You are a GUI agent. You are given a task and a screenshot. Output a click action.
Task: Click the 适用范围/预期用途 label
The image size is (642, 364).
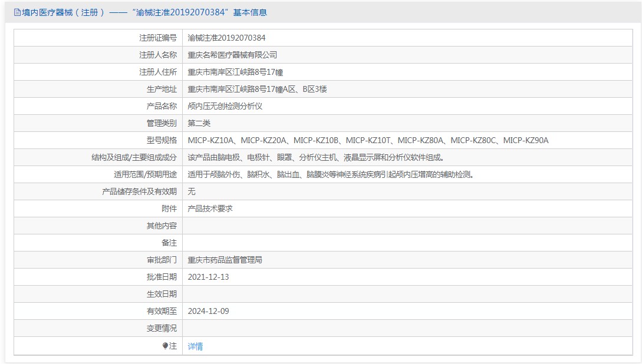146,175
